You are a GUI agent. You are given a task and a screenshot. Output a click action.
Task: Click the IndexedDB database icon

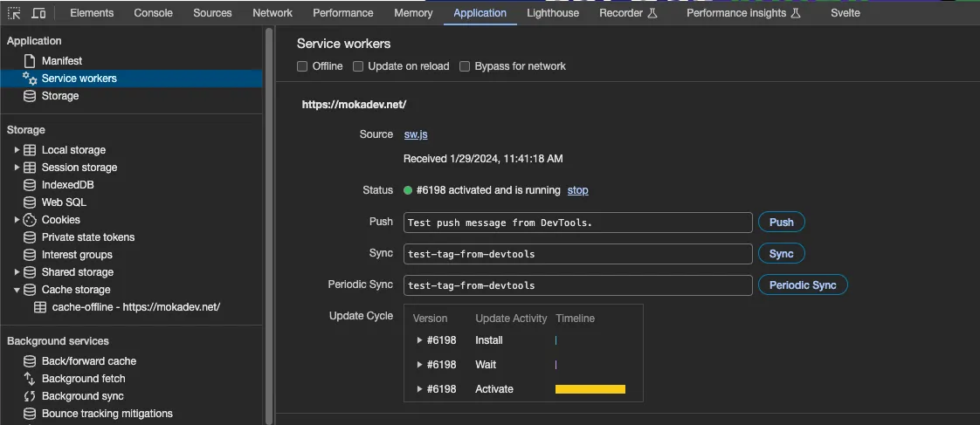pyautogui.click(x=30, y=185)
